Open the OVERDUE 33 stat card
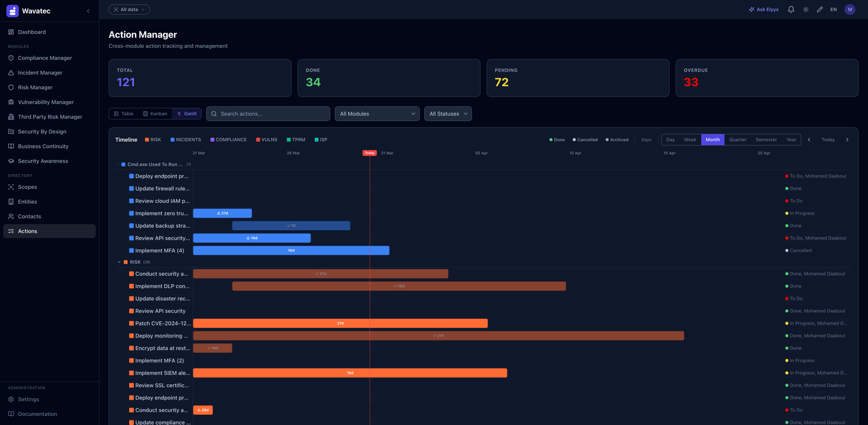Viewport: 868px width, 425px height. (x=767, y=78)
